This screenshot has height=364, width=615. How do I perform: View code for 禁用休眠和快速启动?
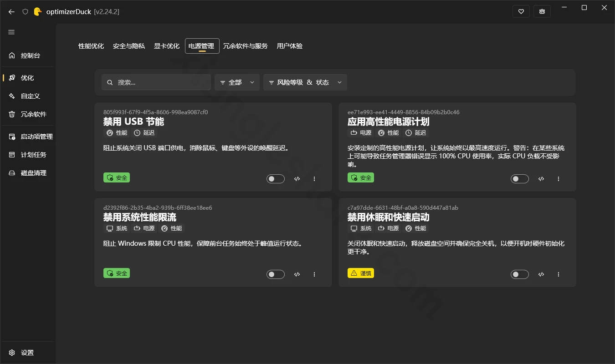[x=541, y=274]
